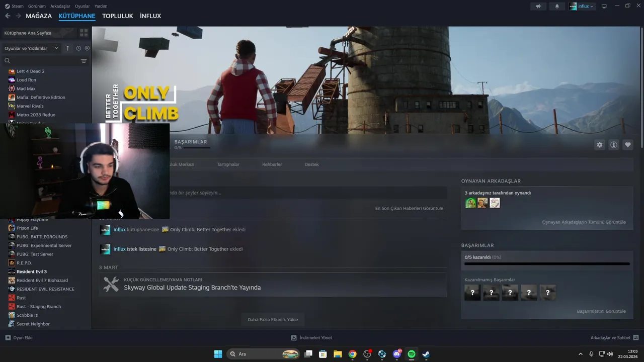Click the ready-to-play filter icon
The width and height of the screenshot is (644, 362).
[x=87, y=48]
